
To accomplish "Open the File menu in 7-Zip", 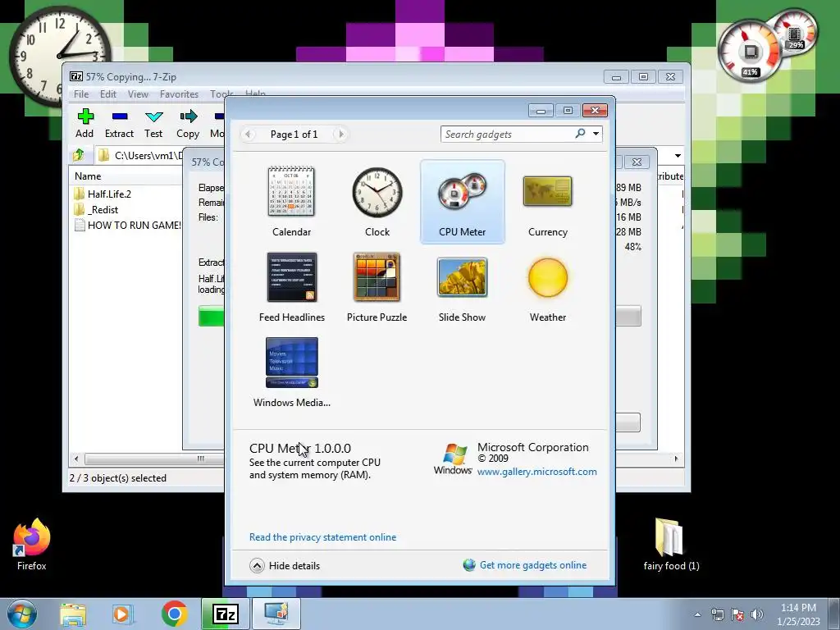I will pyautogui.click(x=81, y=94).
